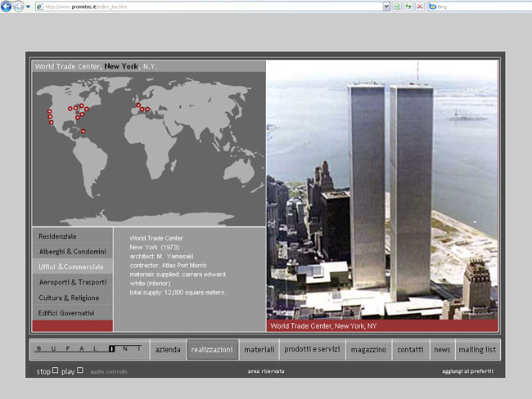Select the Aeroporti & Trasporti category
Image resolution: width=532 pixels, height=399 pixels.
tap(73, 282)
